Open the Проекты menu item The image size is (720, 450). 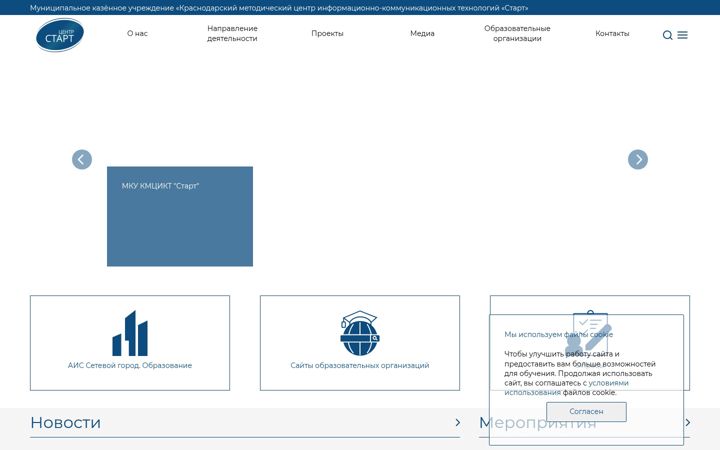(327, 33)
